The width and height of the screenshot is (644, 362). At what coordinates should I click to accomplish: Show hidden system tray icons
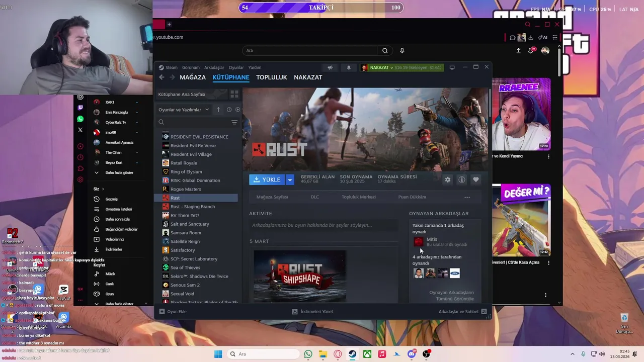point(572,354)
